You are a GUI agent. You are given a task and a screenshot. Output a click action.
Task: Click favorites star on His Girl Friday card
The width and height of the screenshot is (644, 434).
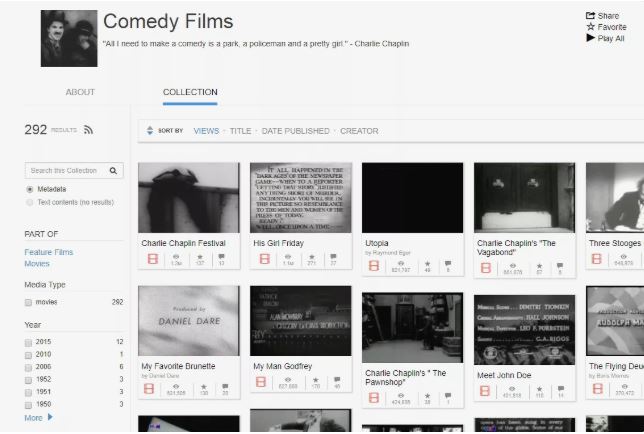(312, 257)
